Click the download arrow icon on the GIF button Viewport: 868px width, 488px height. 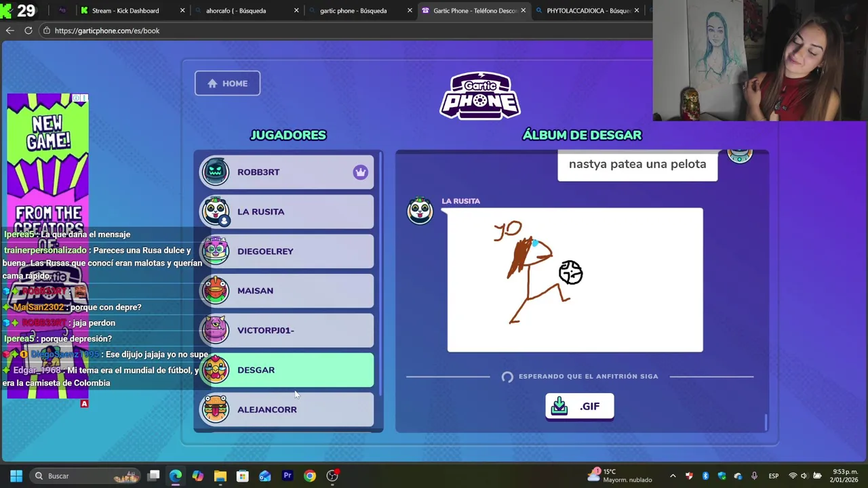click(x=559, y=406)
